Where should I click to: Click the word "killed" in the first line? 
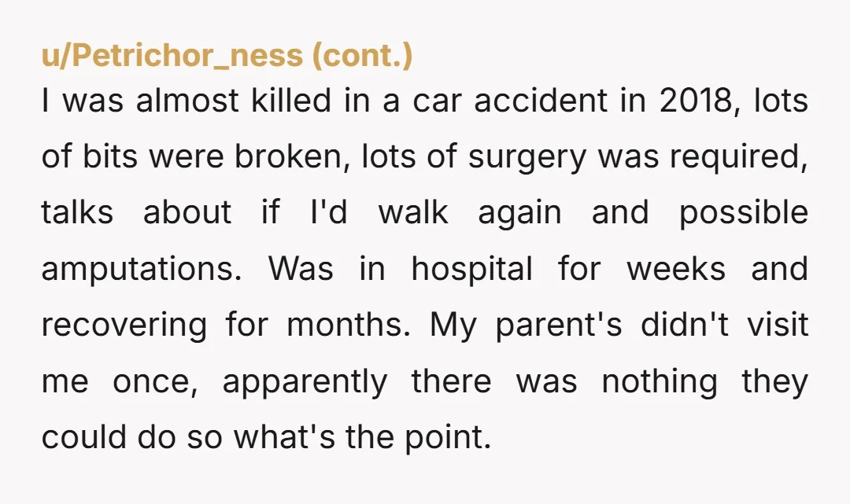[x=290, y=101]
